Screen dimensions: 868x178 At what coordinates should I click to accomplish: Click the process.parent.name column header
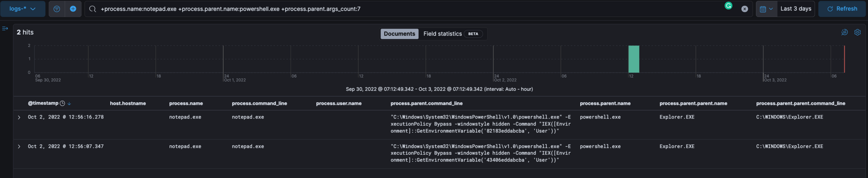point(605,103)
